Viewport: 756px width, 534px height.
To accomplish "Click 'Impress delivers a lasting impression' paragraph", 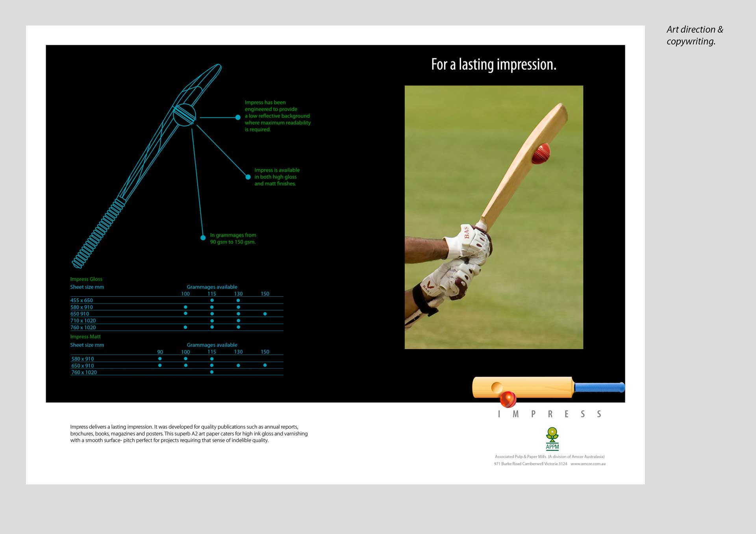I will 189,433.
